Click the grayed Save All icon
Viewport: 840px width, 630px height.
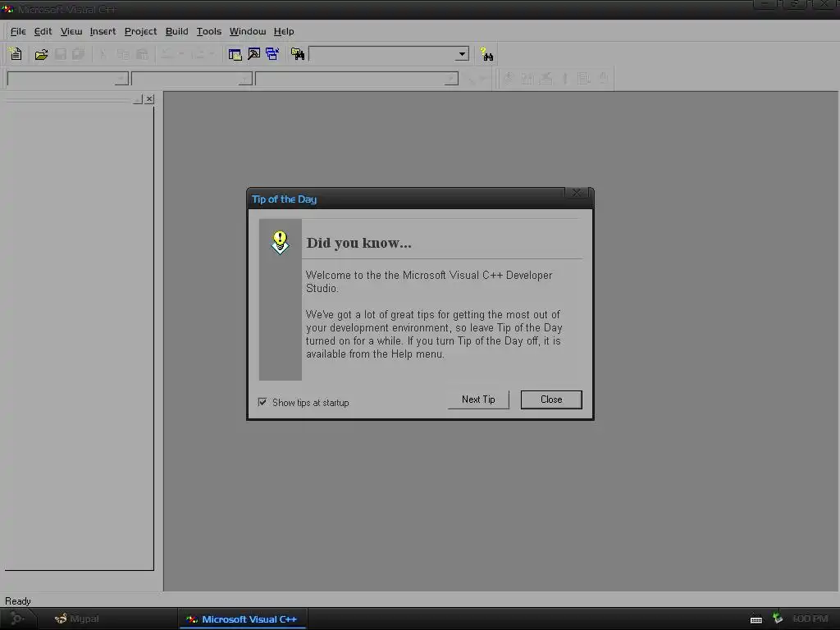click(79, 54)
